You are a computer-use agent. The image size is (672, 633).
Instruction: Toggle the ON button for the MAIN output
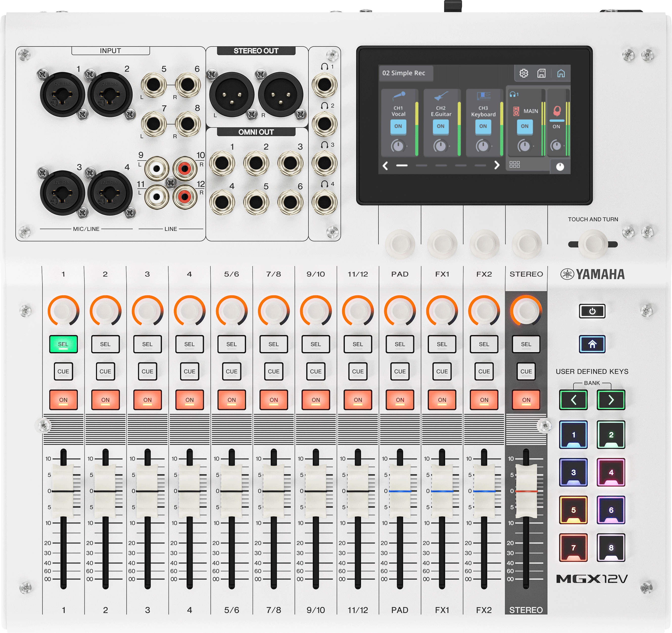[x=525, y=127]
